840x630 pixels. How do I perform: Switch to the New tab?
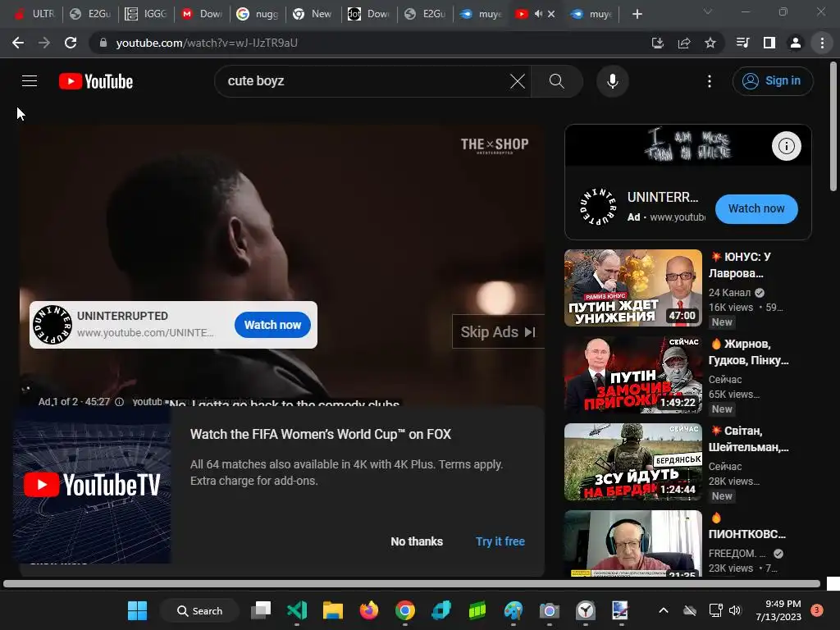point(314,14)
